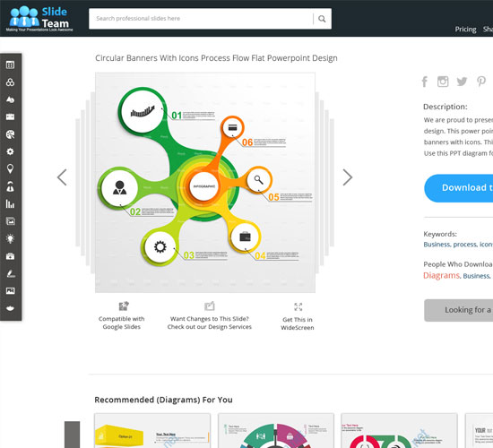
Task: Open the map pin sidebar icon
Action: (x=10, y=168)
